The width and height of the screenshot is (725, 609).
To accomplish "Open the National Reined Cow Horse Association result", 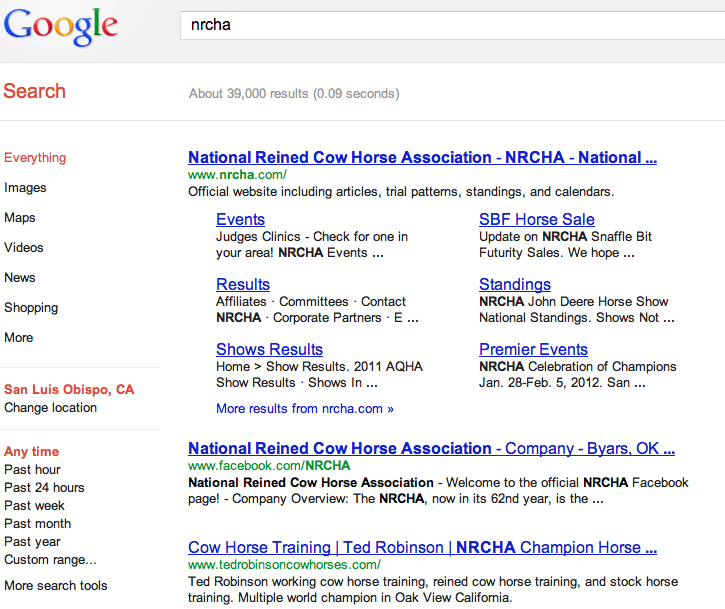I will click(x=422, y=158).
